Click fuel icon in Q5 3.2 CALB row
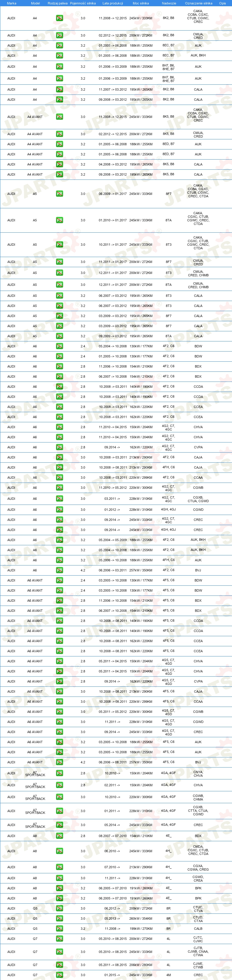 pyautogui.click(x=59, y=929)
